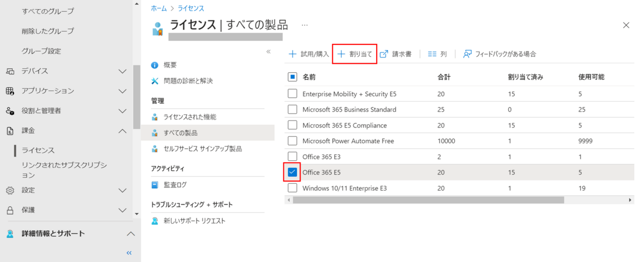The image size is (644, 262).
Task: Click the 列 columns icon
Action: pos(432,54)
